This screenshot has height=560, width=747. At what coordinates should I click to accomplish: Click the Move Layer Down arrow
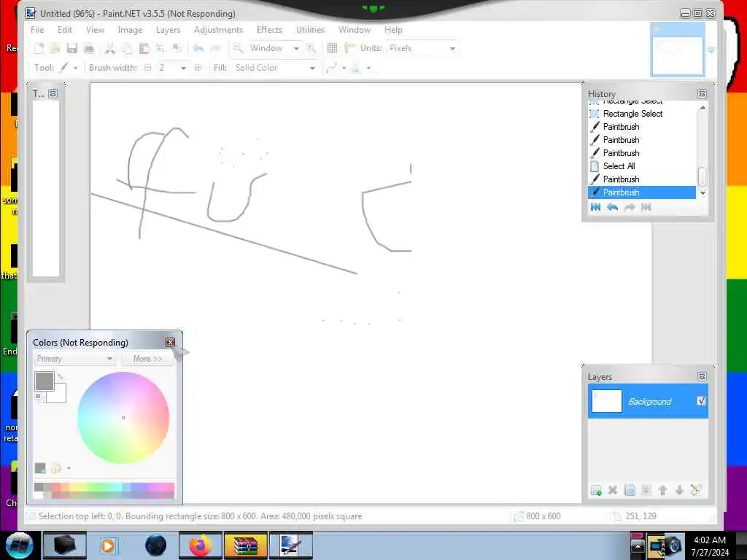point(679,490)
